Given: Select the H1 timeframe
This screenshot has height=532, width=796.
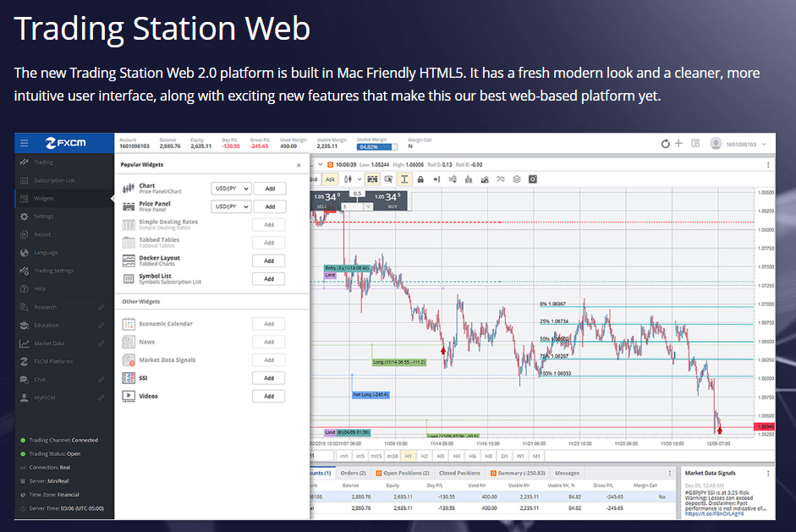Looking at the screenshot, I should [409, 456].
